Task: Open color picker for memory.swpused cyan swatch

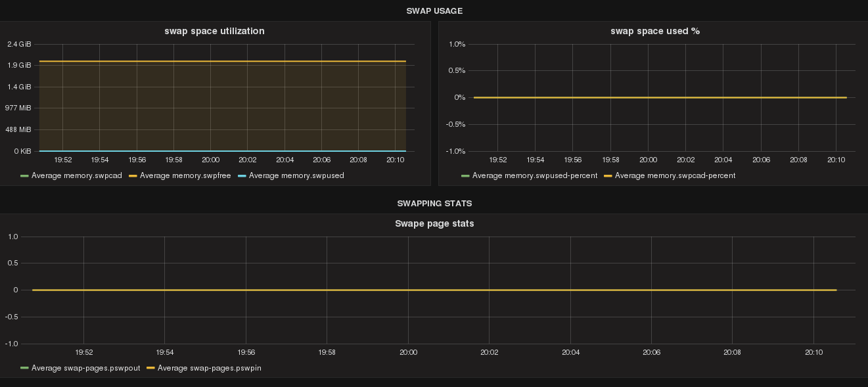Action: pyautogui.click(x=242, y=176)
